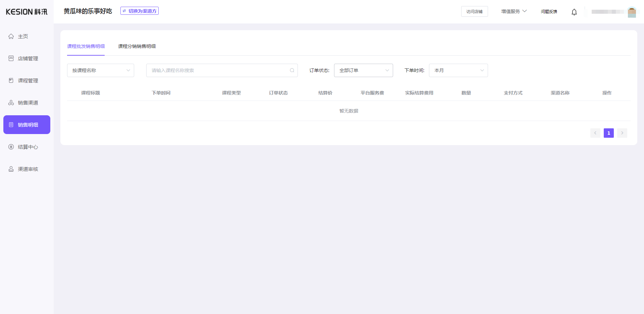The height and width of the screenshot is (314, 644).
Task: Click the settlement center yen icon
Action: click(11, 147)
